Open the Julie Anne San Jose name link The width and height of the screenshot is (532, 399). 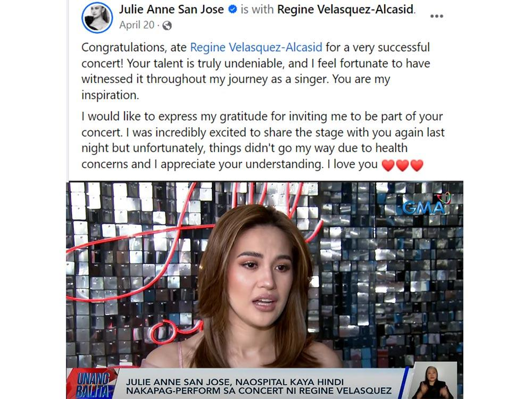pyautogui.click(x=171, y=10)
